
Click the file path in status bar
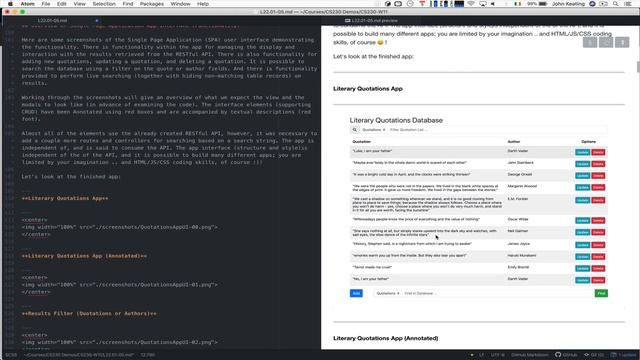78,355
